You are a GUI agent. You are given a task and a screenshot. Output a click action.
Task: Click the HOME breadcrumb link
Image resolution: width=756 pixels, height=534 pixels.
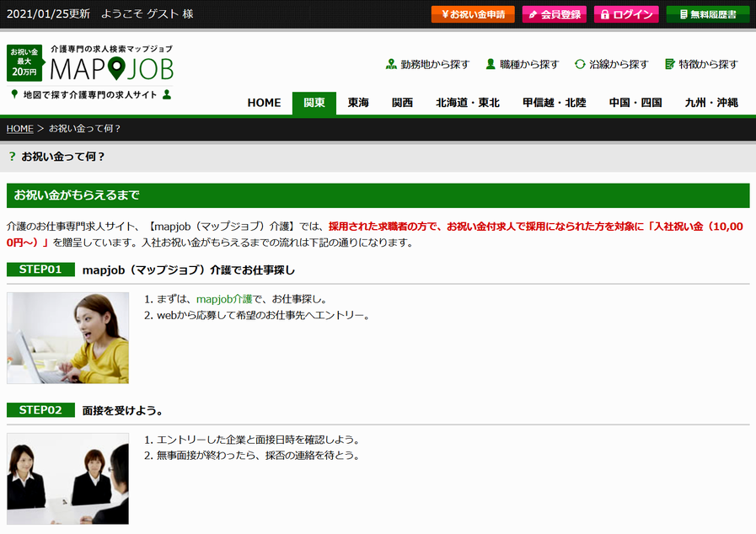tap(19, 129)
